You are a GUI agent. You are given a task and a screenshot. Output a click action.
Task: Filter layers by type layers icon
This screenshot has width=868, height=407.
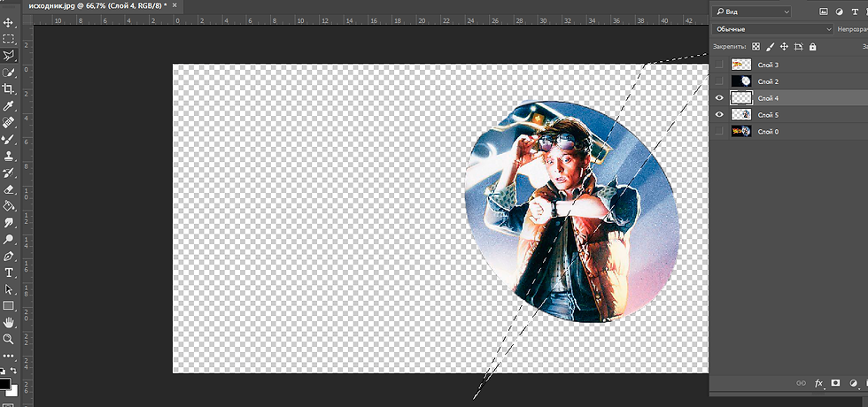tap(855, 11)
